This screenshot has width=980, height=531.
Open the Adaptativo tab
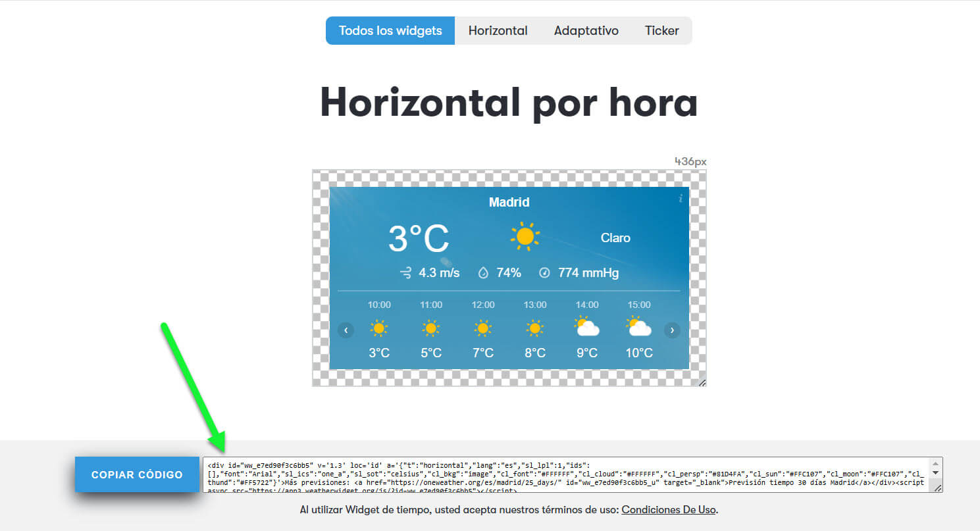(586, 31)
